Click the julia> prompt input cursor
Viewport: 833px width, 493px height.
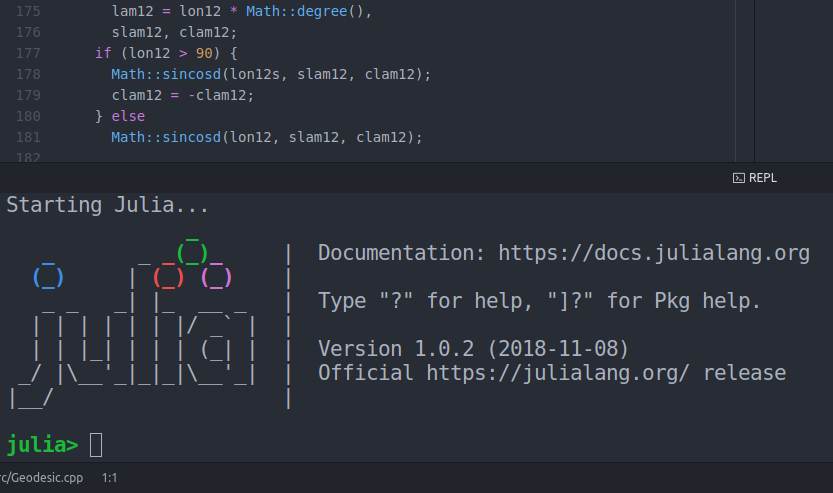(x=96, y=445)
